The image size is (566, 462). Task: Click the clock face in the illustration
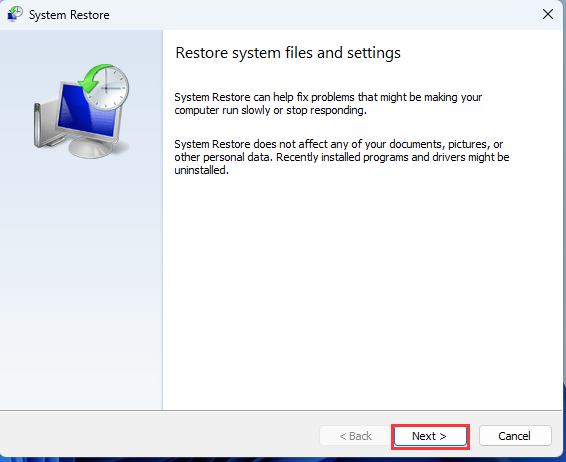coord(108,88)
